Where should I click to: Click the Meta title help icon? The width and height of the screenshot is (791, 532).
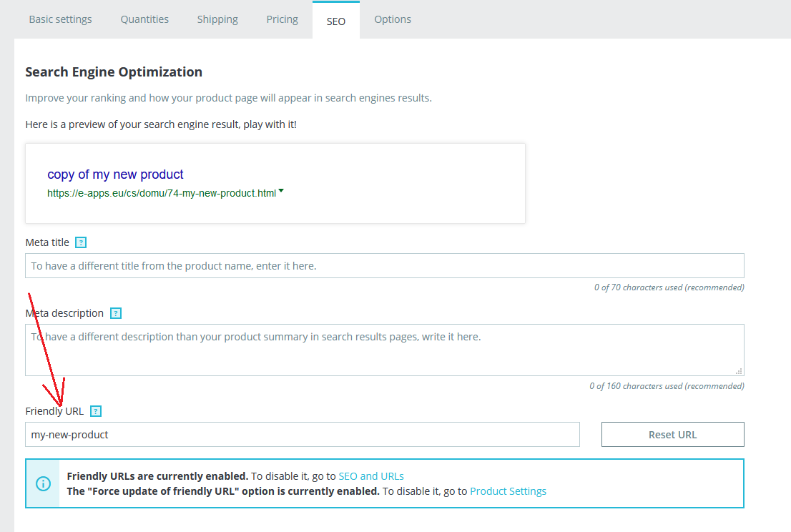click(x=81, y=242)
